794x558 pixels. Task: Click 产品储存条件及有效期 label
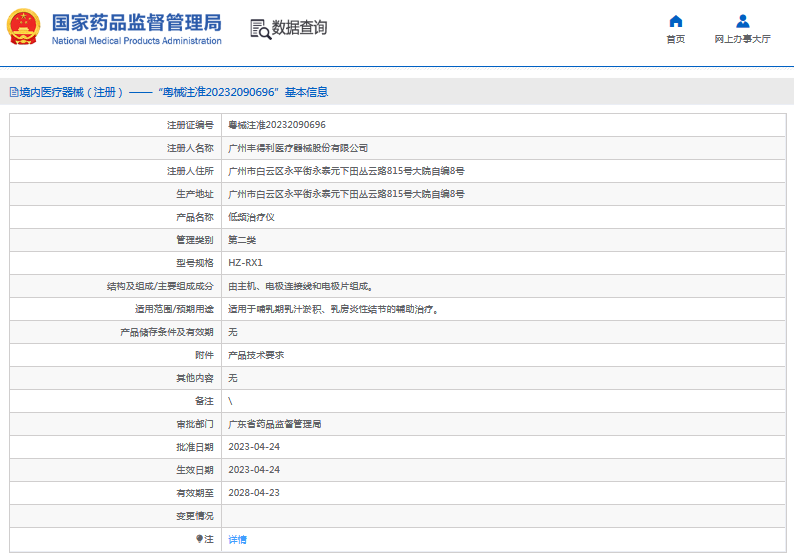pyautogui.click(x=167, y=332)
